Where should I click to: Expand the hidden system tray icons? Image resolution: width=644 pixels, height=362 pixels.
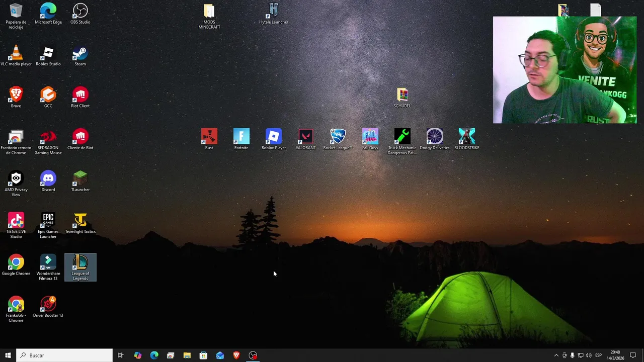(556, 355)
